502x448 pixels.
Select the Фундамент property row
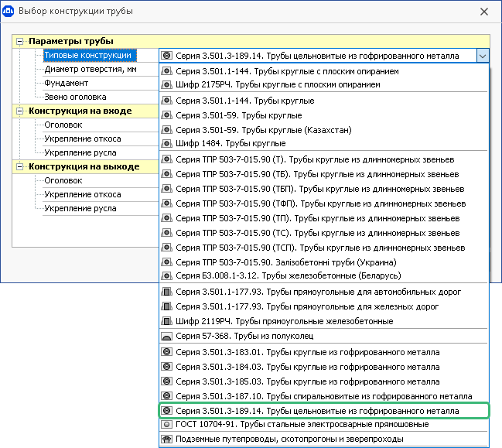pyautogui.click(x=66, y=84)
